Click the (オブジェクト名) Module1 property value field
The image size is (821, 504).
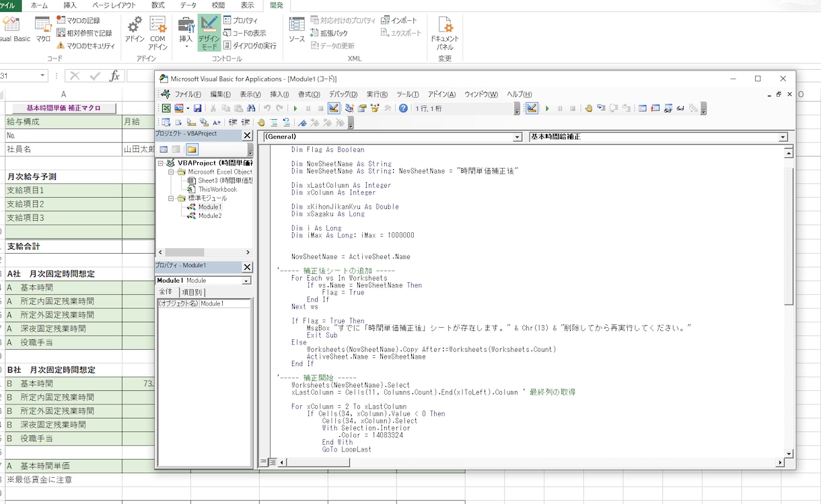(x=225, y=303)
